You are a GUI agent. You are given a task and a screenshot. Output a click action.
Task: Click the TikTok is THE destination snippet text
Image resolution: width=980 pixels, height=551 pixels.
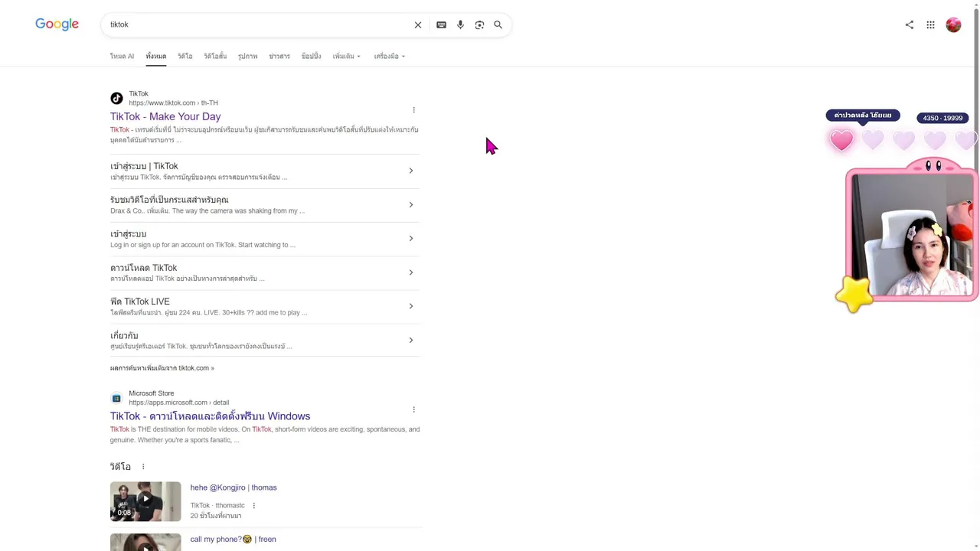pos(265,435)
